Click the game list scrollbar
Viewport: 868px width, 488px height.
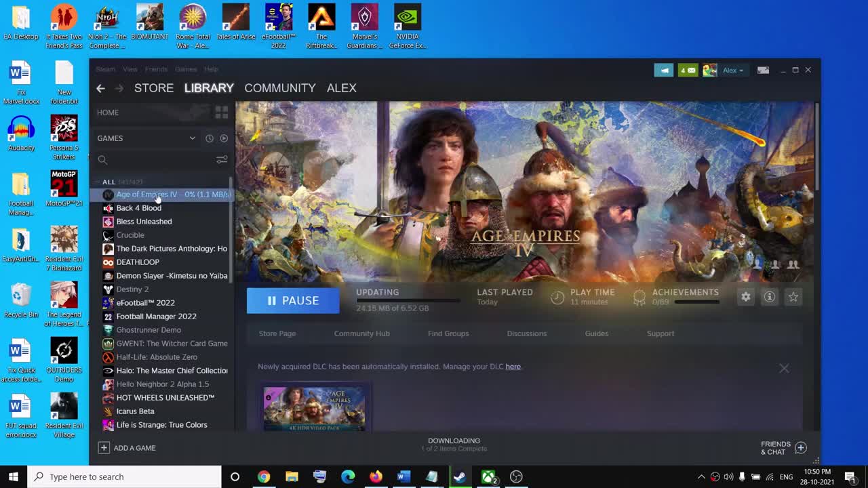click(x=231, y=230)
